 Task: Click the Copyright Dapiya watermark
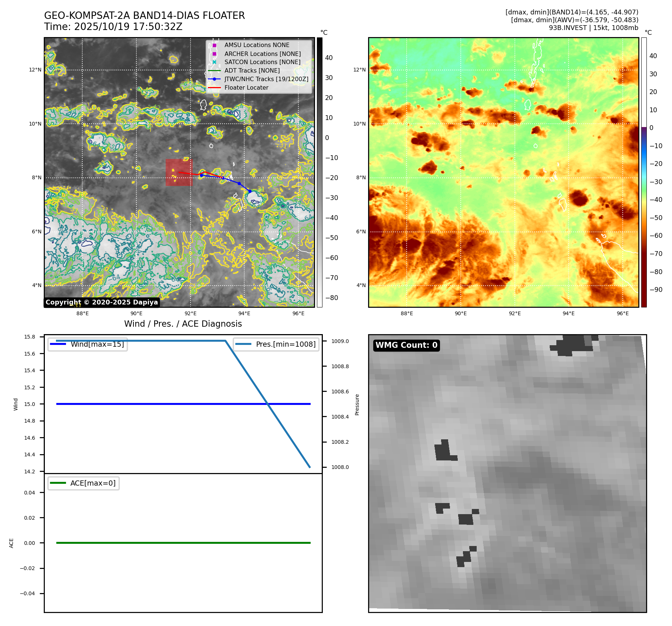pos(102,302)
